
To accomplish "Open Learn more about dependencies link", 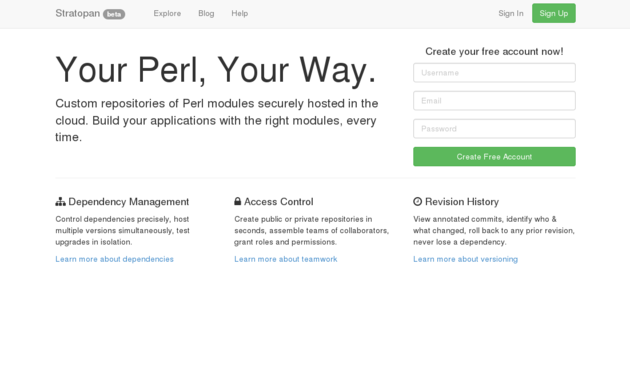I will point(115,259).
